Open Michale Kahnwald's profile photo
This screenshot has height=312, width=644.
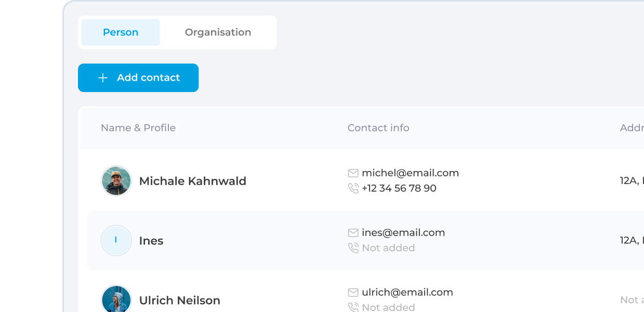[x=116, y=181]
